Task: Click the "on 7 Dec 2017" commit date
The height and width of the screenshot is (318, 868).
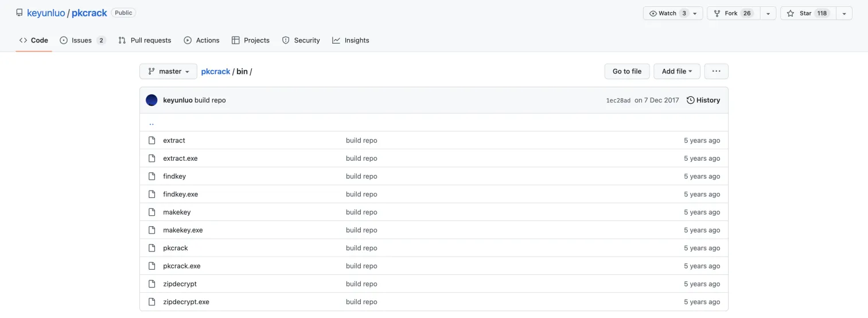Action: pos(656,100)
